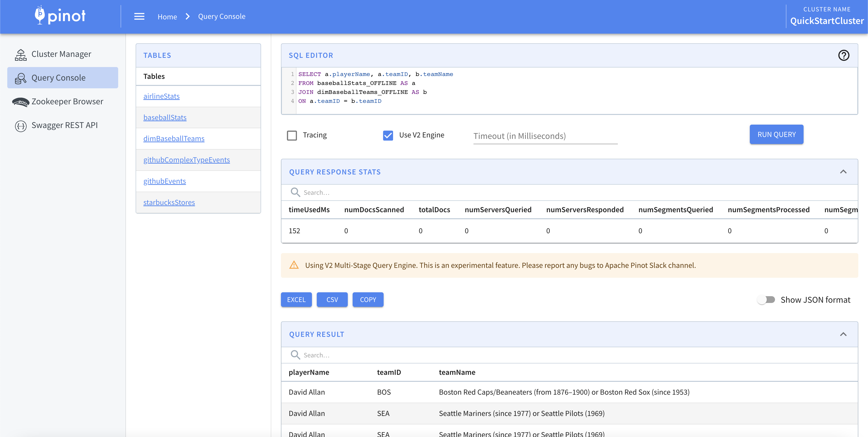
Task: Click the Zookeeper Browser sidebar icon
Action: click(x=21, y=102)
